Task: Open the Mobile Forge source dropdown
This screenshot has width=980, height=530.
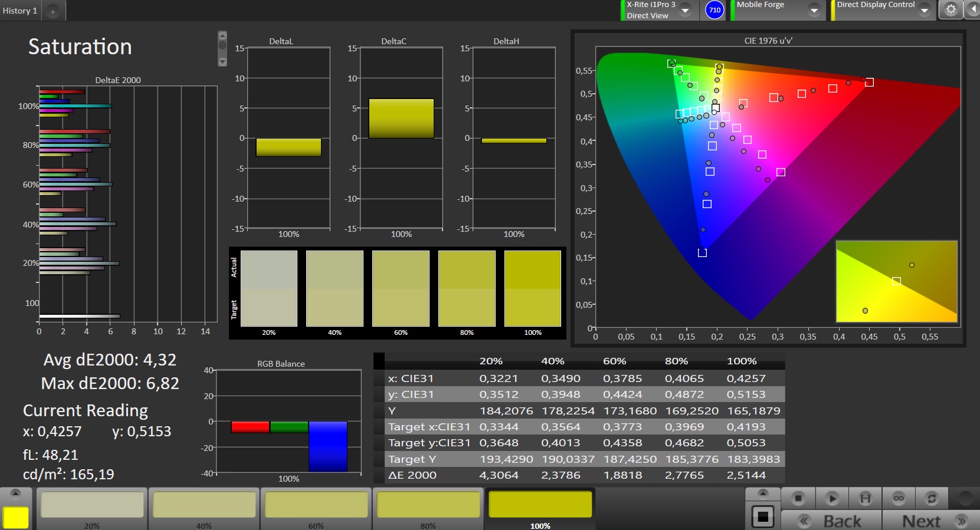Action: (x=814, y=11)
